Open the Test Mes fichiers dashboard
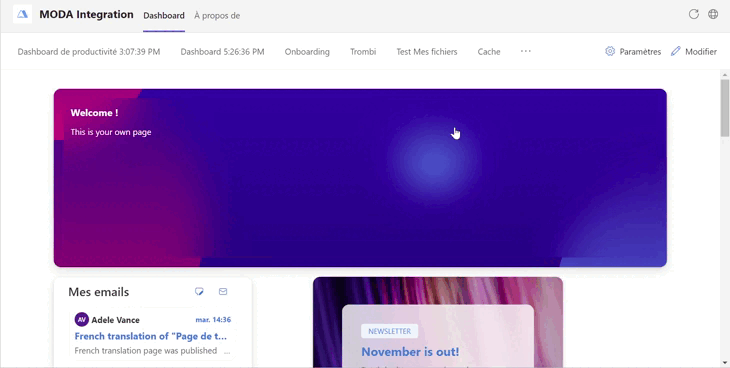Image resolution: width=730 pixels, height=368 pixels. coord(427,52)
